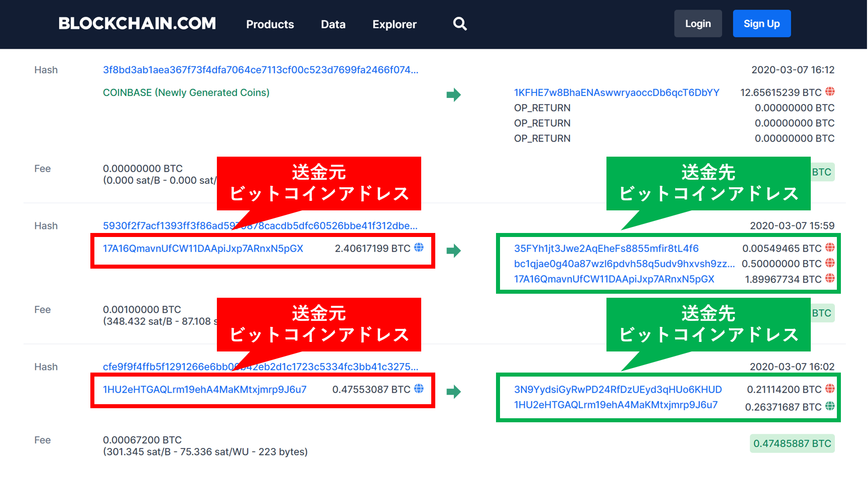Viewport: 868px width, 478px height.
Task: Click the Login button
Action: coord(698,23)
